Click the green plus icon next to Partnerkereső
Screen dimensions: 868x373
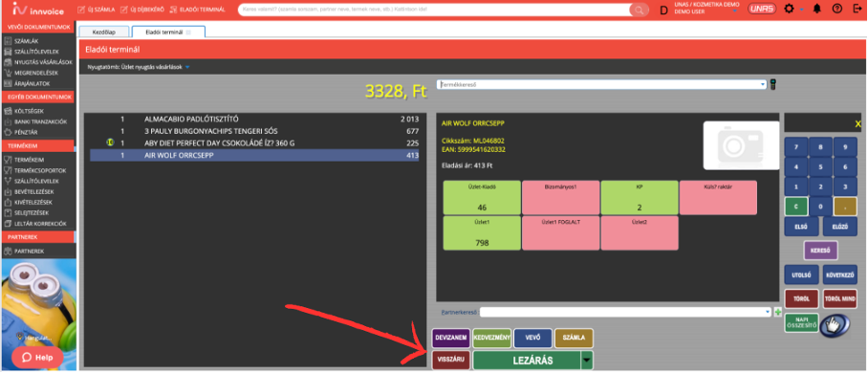(x=777, y=312)
